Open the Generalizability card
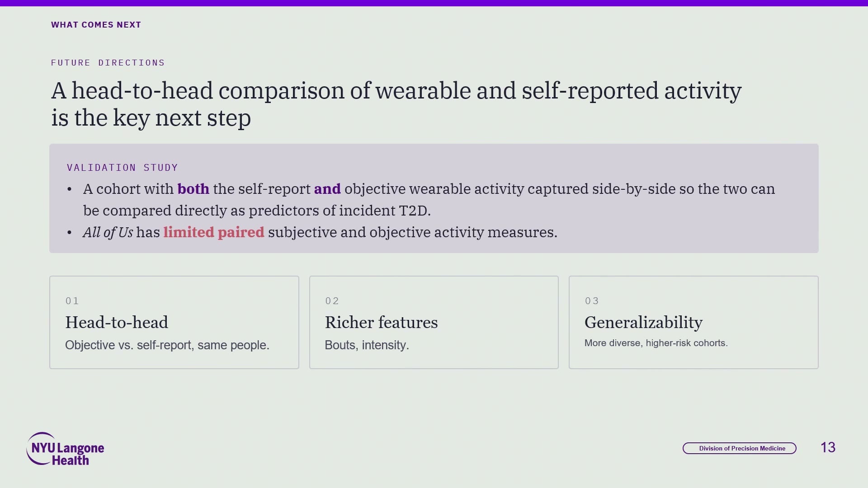 tap(693, 322)
